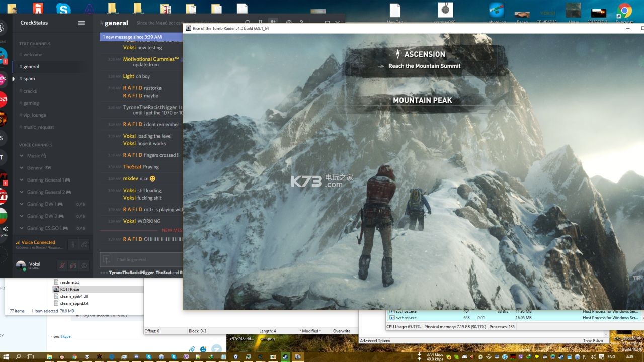Click the upload file button in chat
The width and height of the screenshot is (644, 362).
[x=107, y=259]
